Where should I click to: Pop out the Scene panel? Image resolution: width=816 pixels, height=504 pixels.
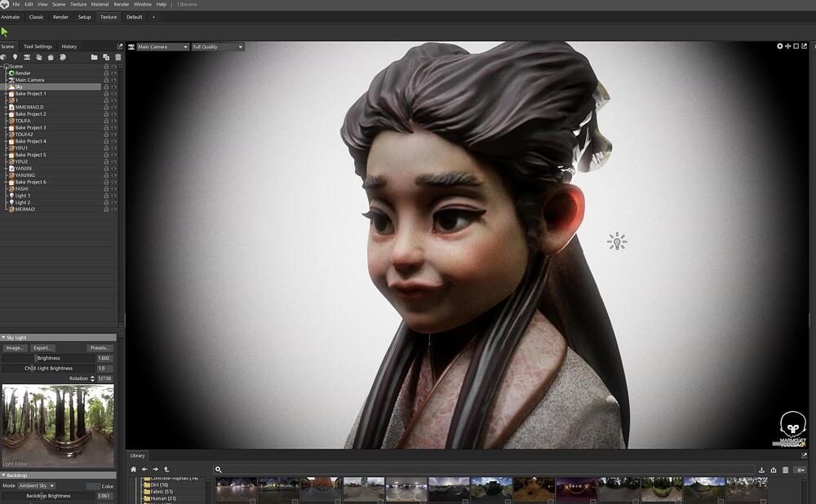point(120,46)
